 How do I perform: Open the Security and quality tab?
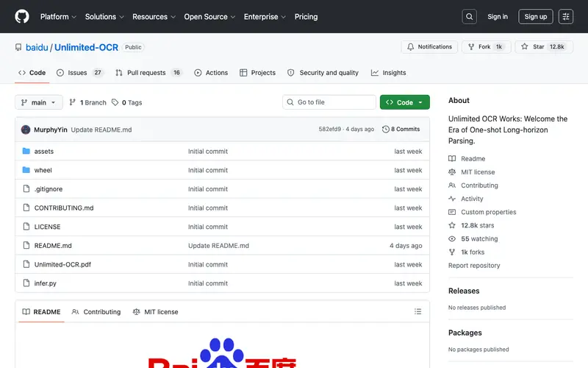point(323,73)
